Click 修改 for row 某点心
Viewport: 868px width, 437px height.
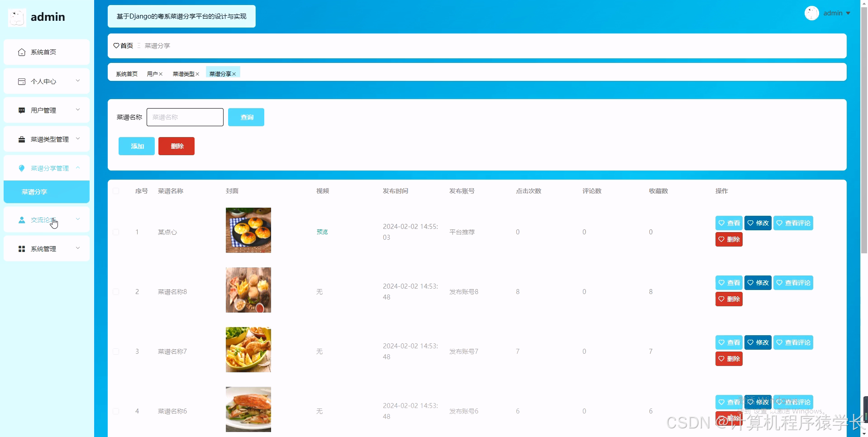(x=758, y=223)
